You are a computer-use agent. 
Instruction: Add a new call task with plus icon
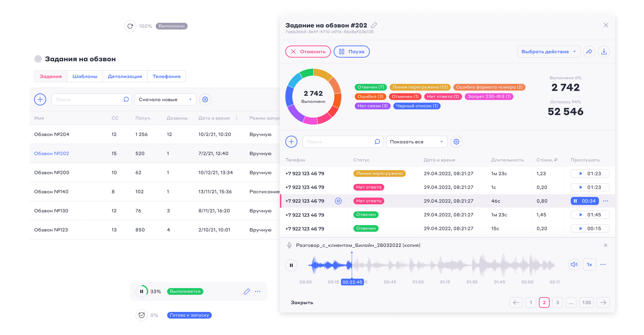40,99
